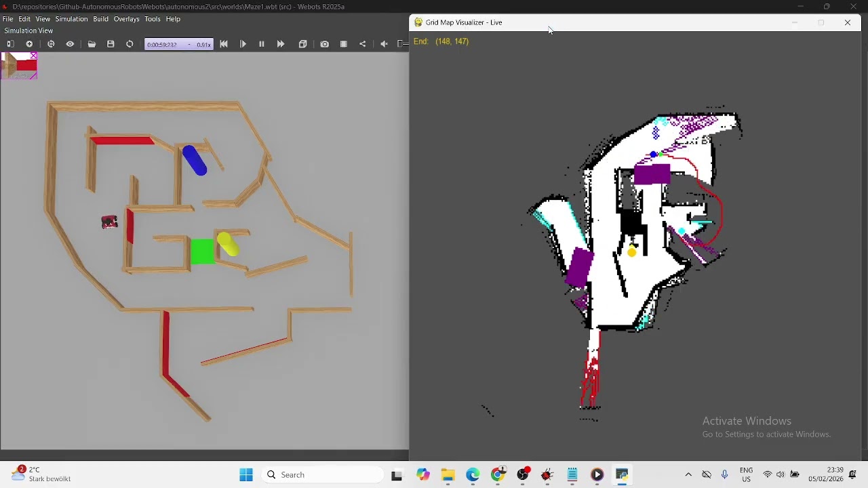Screen dimensions: 868x488
Task: Open OBS Studio from the taskbar
Action: [x=524, y=475]
